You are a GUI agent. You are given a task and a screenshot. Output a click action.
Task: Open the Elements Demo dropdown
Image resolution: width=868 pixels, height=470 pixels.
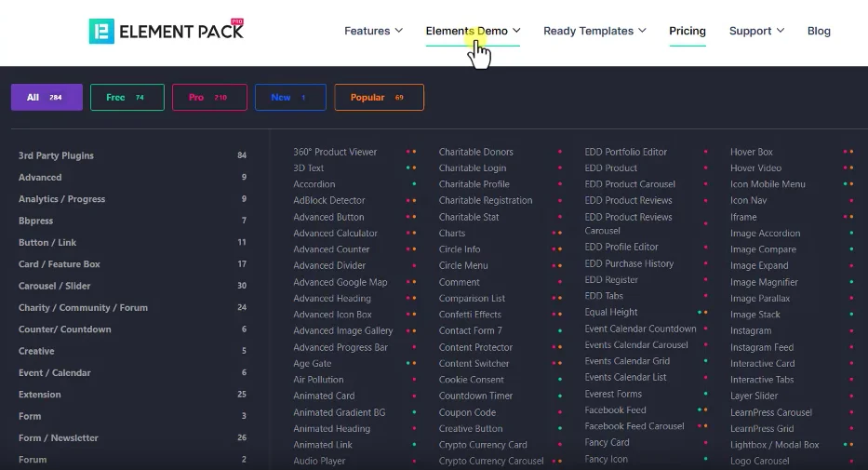(x=473, y=31)
